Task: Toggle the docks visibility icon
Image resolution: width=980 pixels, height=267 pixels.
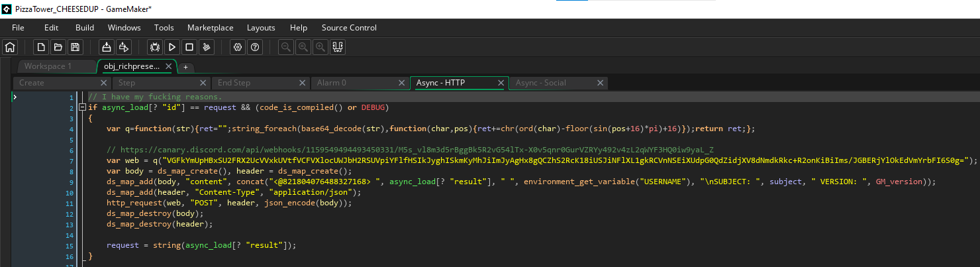Action: (x=338, y=47)
